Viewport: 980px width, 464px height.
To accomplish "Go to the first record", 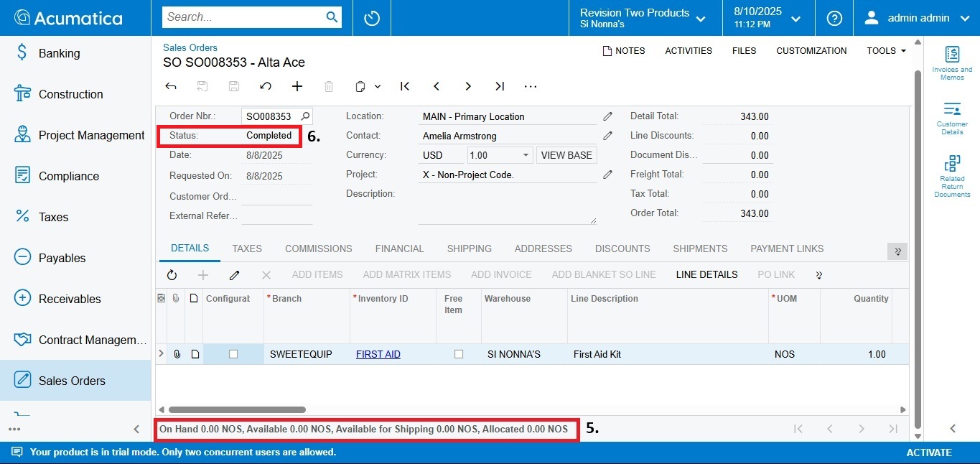I will tap(405, 86).
